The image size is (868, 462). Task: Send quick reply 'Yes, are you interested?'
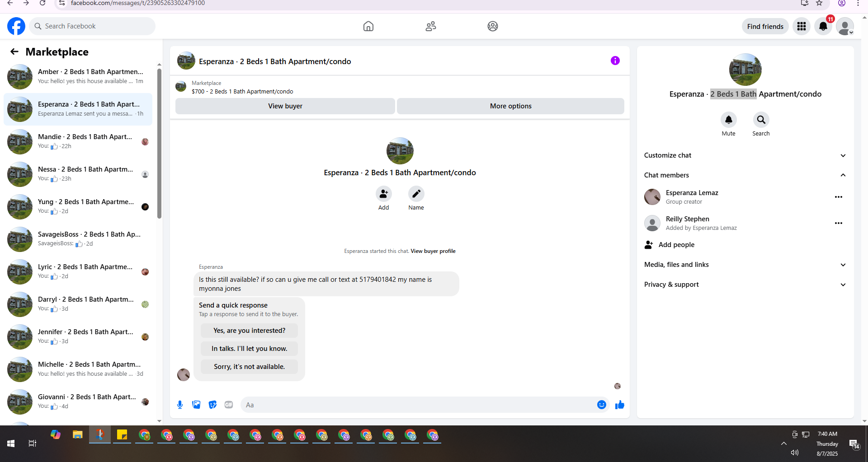249,331
